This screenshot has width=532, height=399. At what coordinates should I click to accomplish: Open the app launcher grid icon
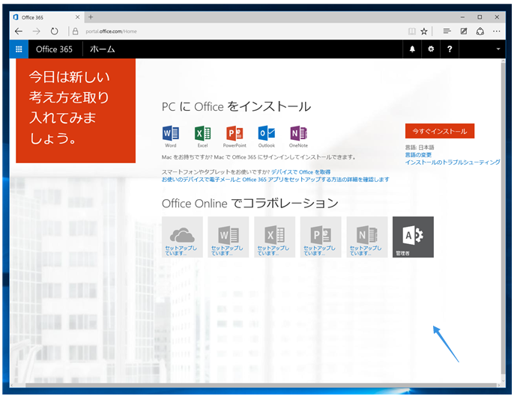[x=19, y=49]
